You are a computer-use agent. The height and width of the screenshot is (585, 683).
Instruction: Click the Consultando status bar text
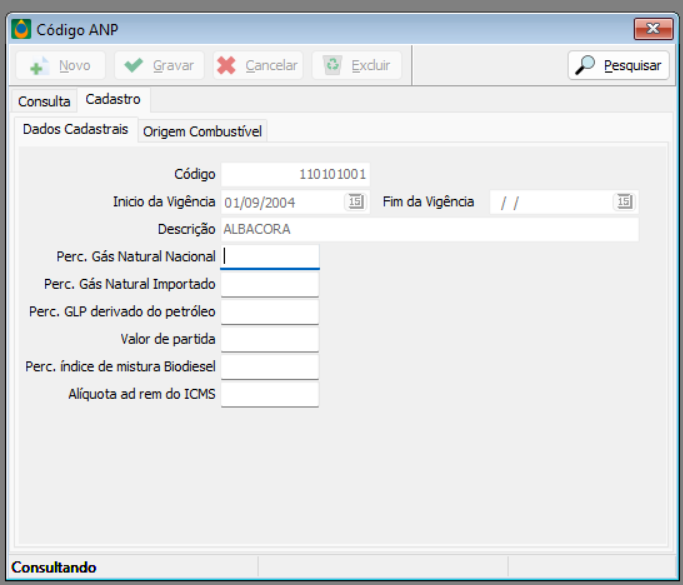(x=54, y=567)
